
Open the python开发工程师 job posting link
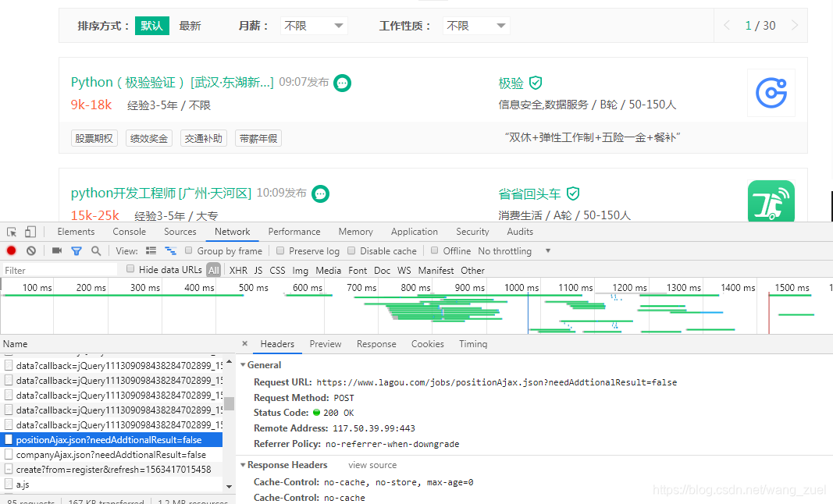[161, 193]
